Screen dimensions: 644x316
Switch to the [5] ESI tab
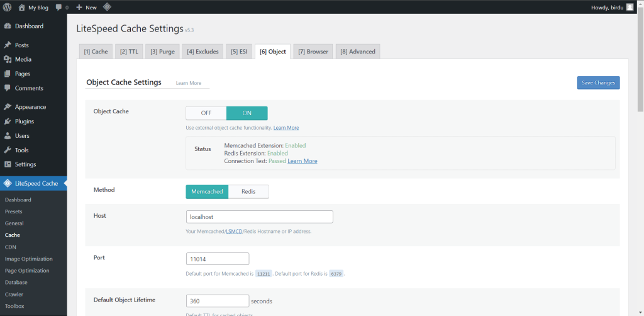[239, 52]
